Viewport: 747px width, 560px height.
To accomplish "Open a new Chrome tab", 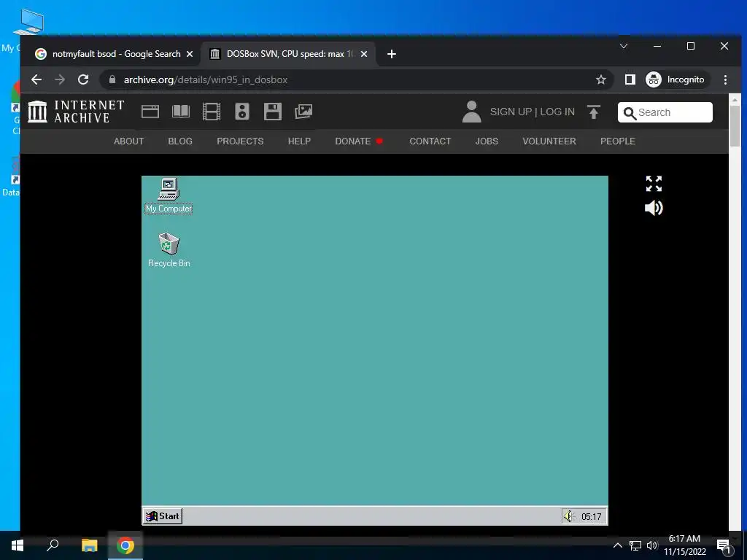I will (x=392, y=54).
